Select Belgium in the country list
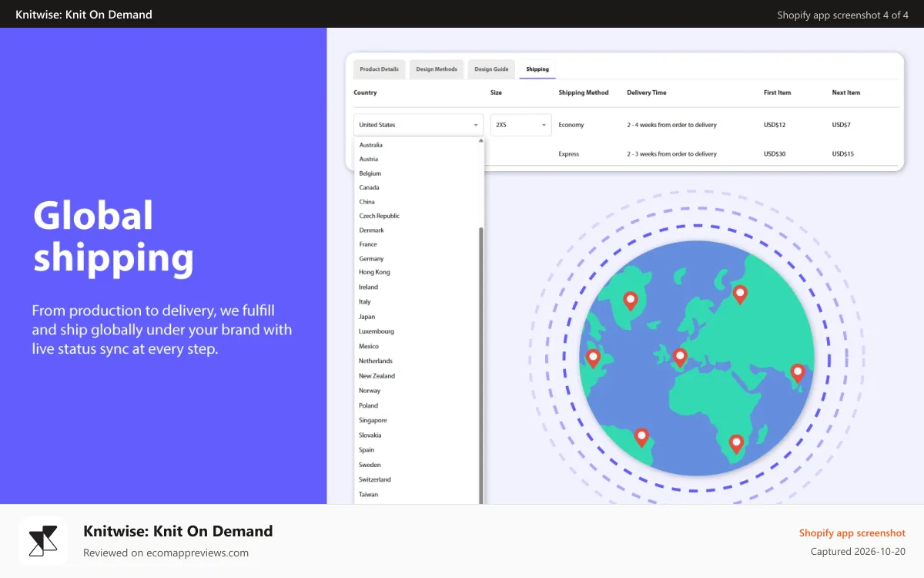Screen dimensions: 924x578 coord(370,173)
